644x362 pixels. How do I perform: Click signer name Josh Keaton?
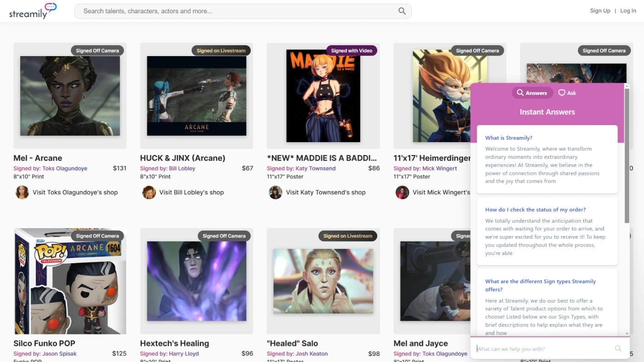click(312, 354)
